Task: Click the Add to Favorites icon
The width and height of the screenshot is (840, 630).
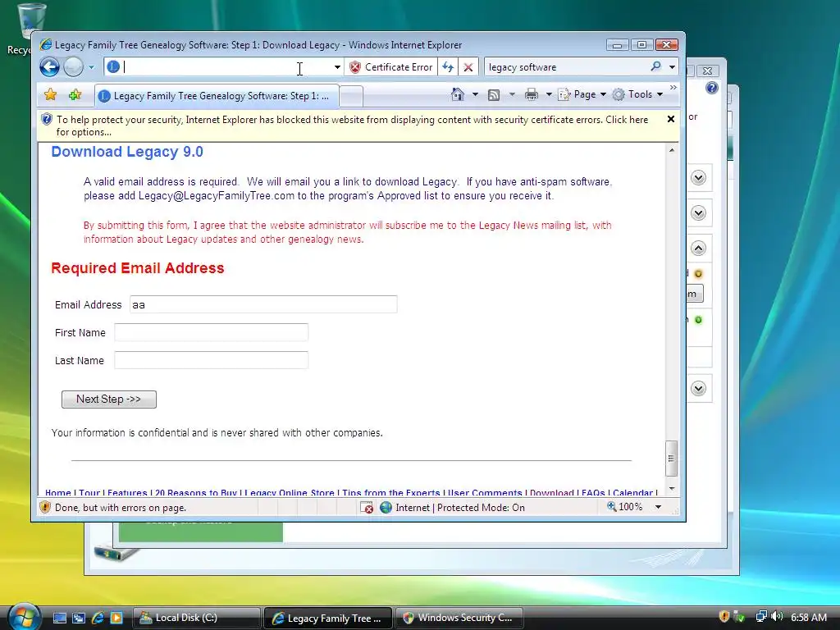Action: 75,95
